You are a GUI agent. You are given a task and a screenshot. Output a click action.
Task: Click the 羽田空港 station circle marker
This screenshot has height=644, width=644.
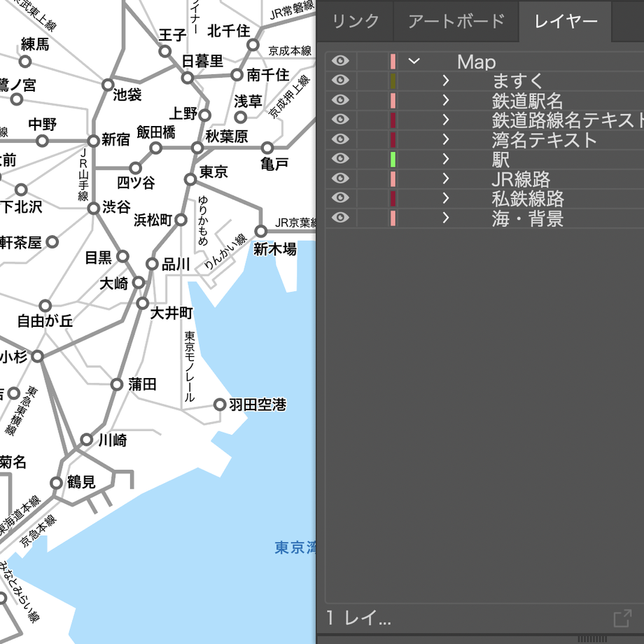point(220,405)
